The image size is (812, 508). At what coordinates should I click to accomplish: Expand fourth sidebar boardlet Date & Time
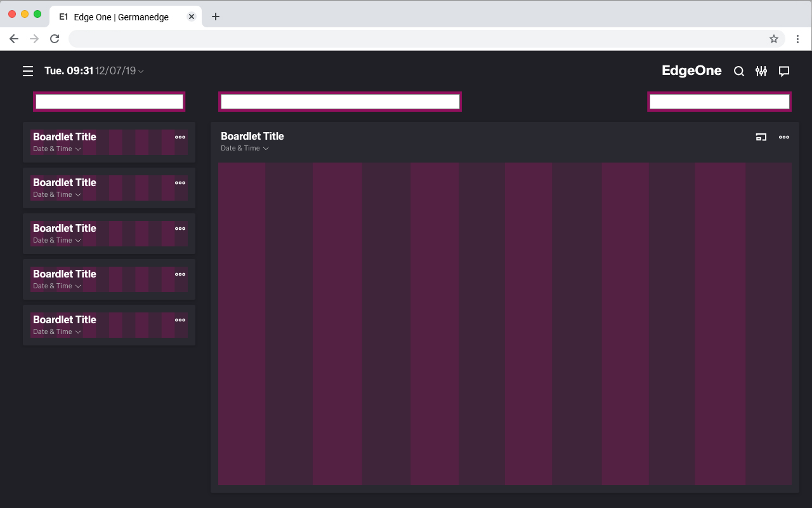click(x=78, y=286)
